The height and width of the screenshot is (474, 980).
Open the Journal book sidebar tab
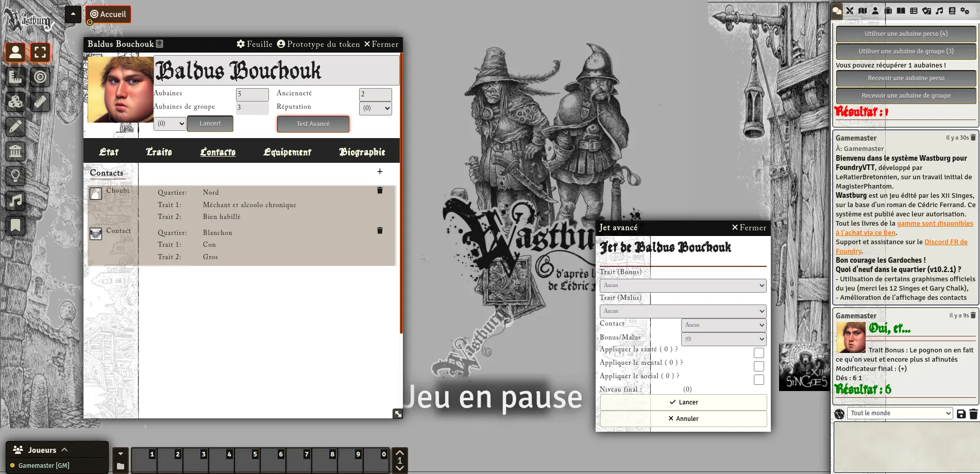coord(901,11)
